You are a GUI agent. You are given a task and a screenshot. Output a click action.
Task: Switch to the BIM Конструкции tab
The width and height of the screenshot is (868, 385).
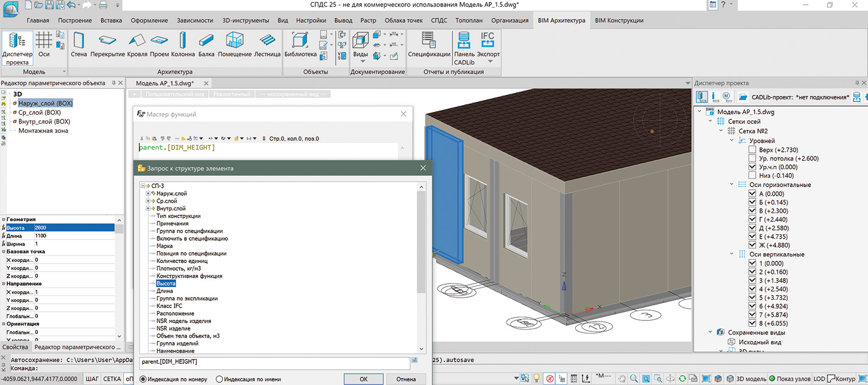(619, 21)
